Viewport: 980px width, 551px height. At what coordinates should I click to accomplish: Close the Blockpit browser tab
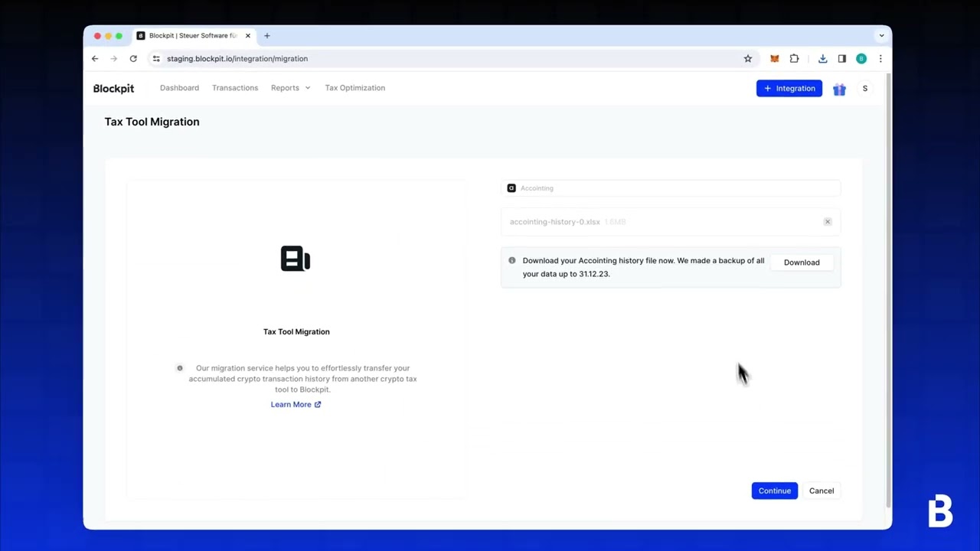(248, 35)
